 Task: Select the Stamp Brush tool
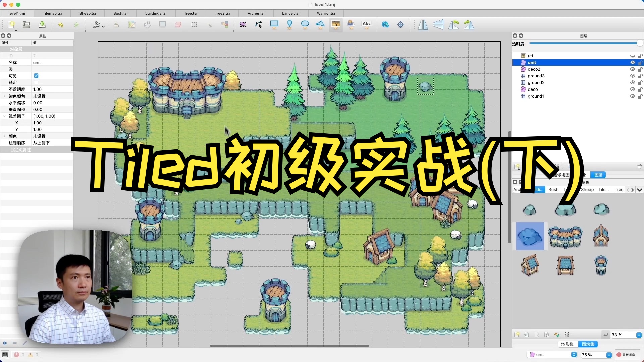pyautogui.click(x=116, y=24)
